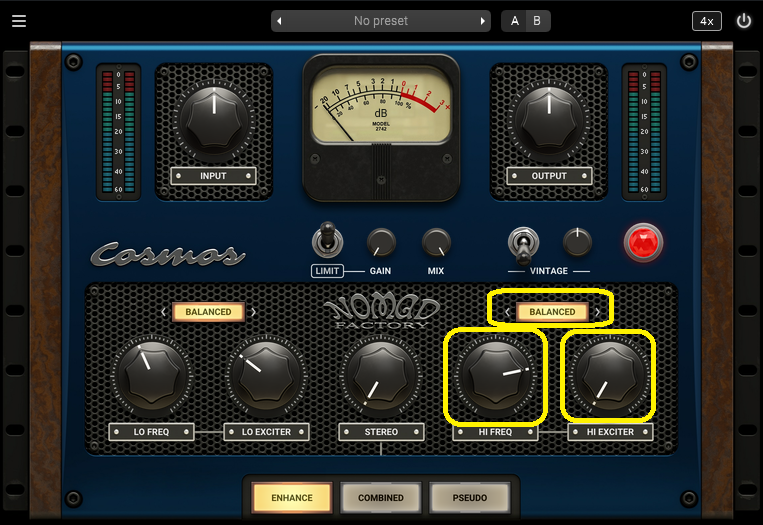Click the MIX knob
763x525 pixels.
[436, 242]
